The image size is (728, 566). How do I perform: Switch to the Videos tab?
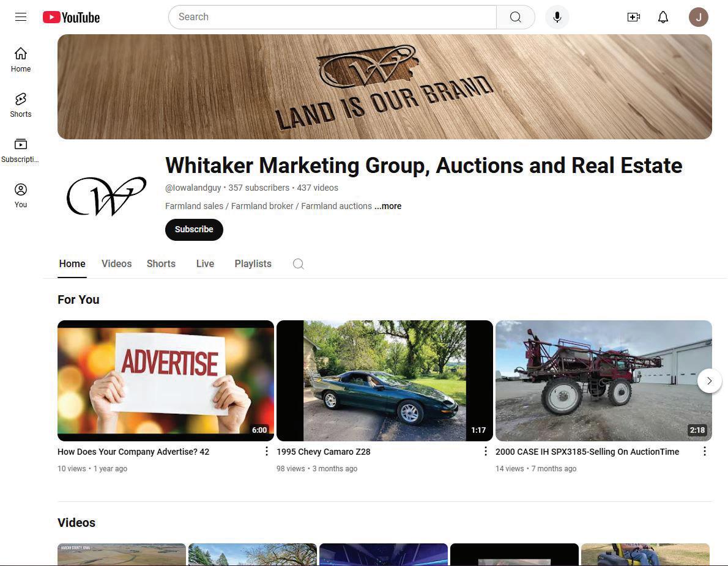point(116,264)
